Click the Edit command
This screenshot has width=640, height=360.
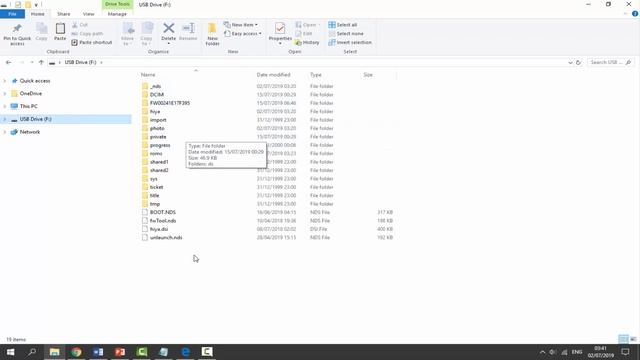coord(304,33)
